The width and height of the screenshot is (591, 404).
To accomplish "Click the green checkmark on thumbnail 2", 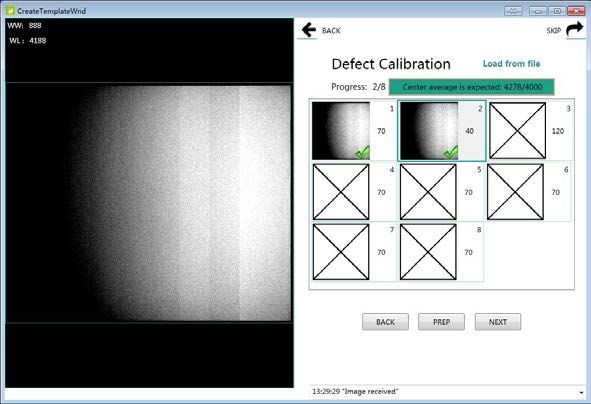I will coord(451,152).
